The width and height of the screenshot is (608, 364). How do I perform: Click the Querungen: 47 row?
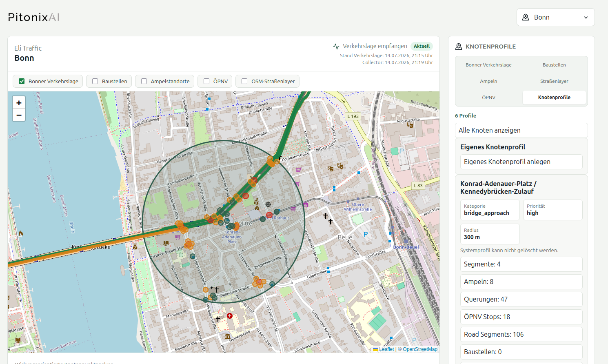(521, 300)
